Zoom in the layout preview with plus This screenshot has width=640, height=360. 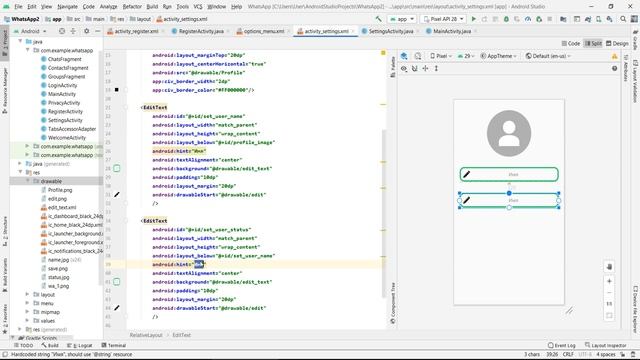[x=609, y=281]
